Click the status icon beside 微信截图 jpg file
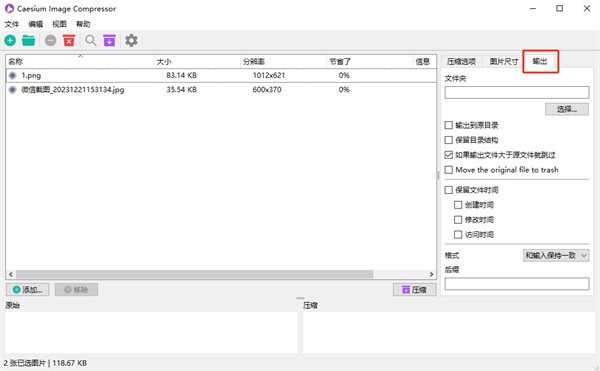Image resolution: width=600 pixels, height=371 pixels. (13, 89)
